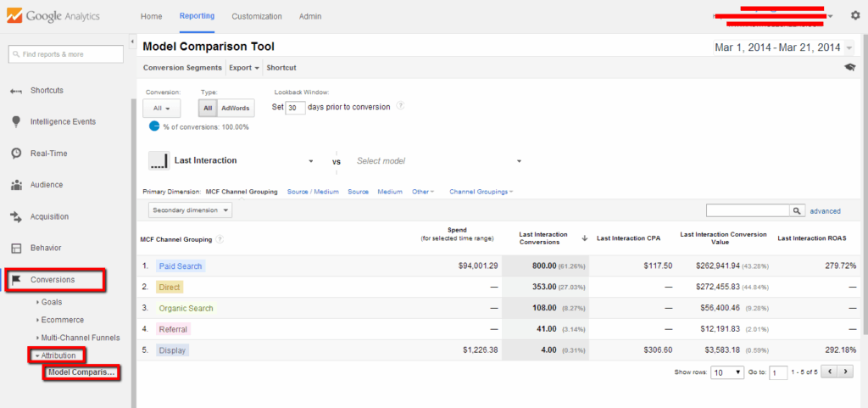The width and height of the screenshot is (868, 408).
Task: Click the Paid Search channel
Action: pos(181,266)
